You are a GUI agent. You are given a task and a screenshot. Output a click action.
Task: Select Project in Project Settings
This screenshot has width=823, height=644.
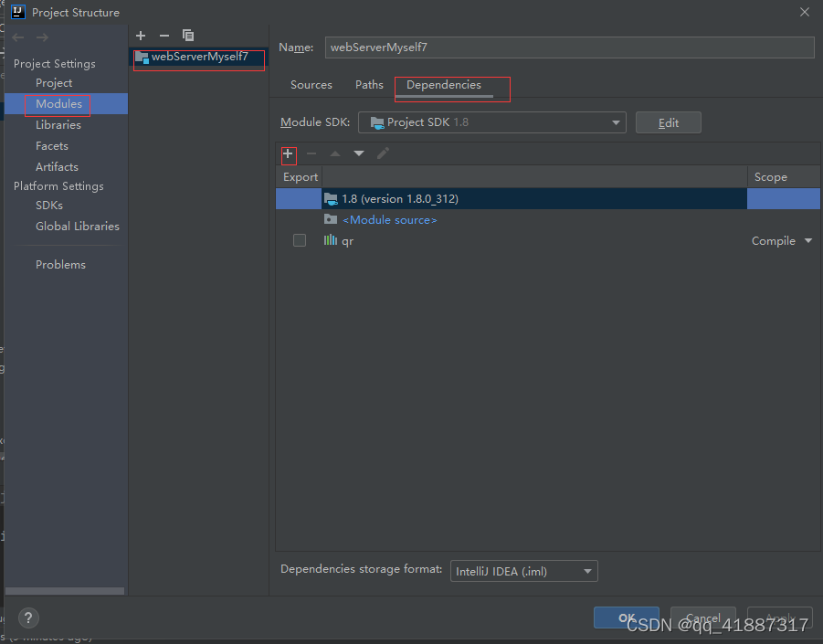(54, 83)
